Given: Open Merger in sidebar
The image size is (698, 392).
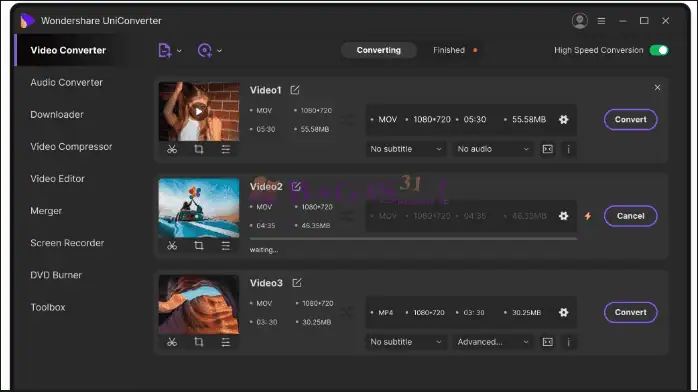Looking at the screenshot, I should (x=46, y=211).
